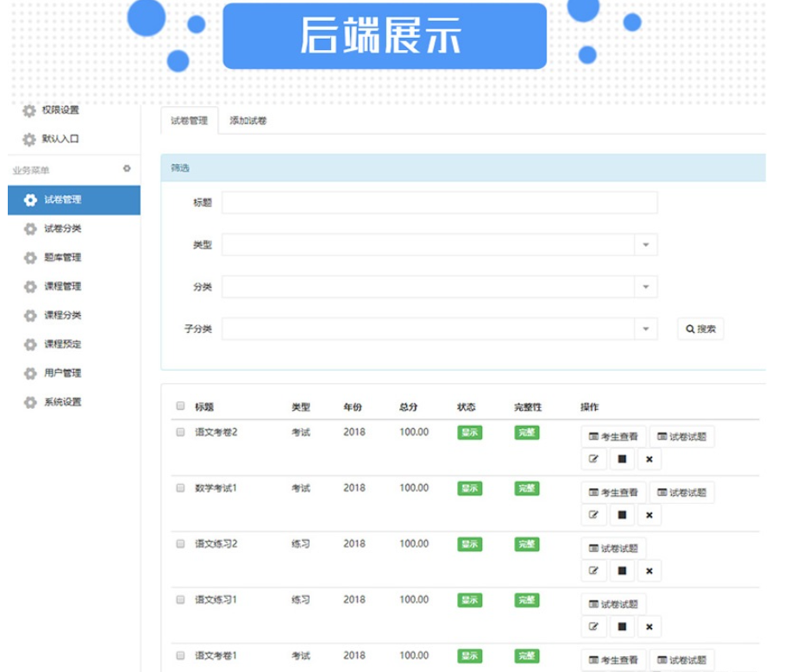Click the gear icon beside 课程预定

tap(28, 344)
